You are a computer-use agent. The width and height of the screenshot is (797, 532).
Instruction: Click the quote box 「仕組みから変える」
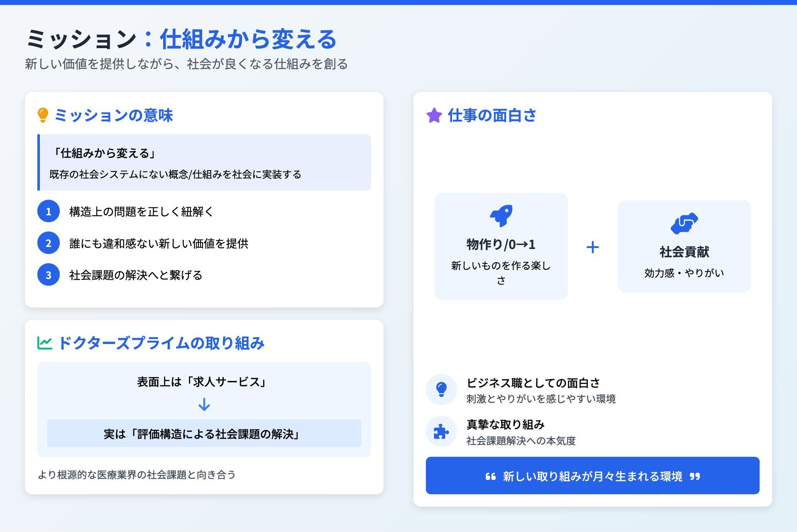point(204,163)
